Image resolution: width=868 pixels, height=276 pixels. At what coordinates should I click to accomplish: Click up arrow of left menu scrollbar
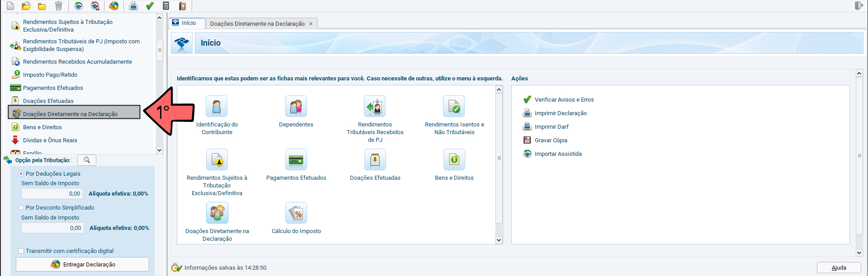coord(159,18)
